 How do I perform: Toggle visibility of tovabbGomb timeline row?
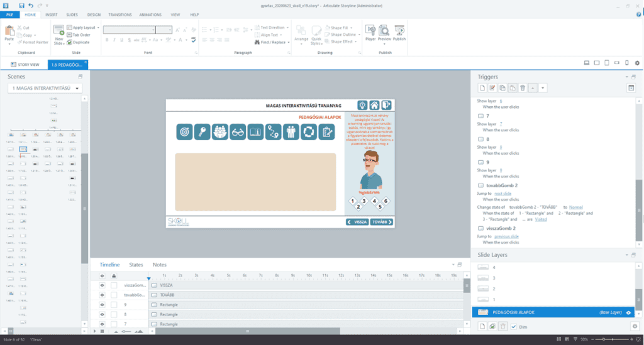click(103, 295)
